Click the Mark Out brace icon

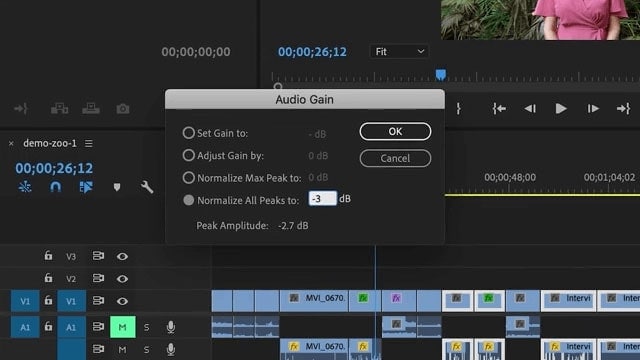458,109
